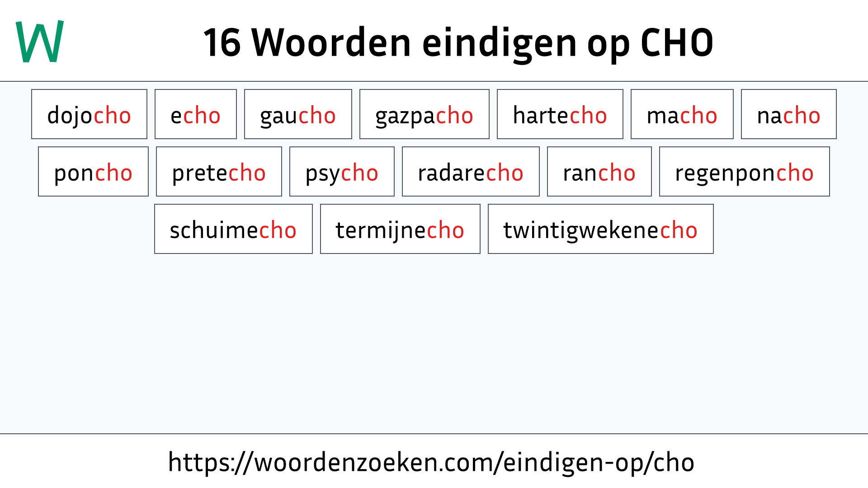Click the 'termijnecho' word tile
868x488 pixels.
(x=400, y=229)
